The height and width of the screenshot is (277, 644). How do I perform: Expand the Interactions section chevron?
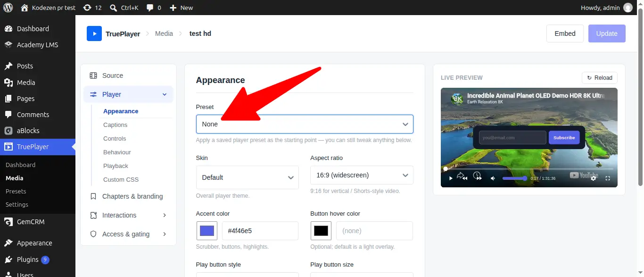[165, 215]
